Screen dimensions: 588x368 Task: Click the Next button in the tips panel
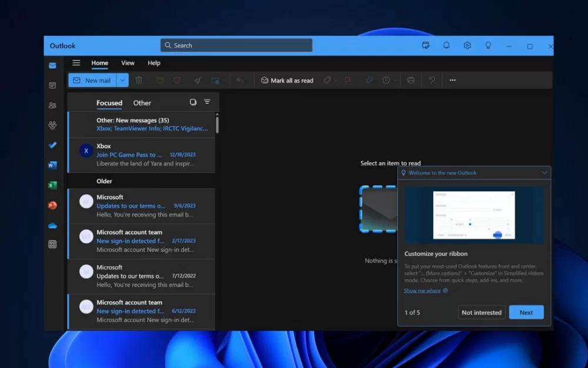[526, 313]
